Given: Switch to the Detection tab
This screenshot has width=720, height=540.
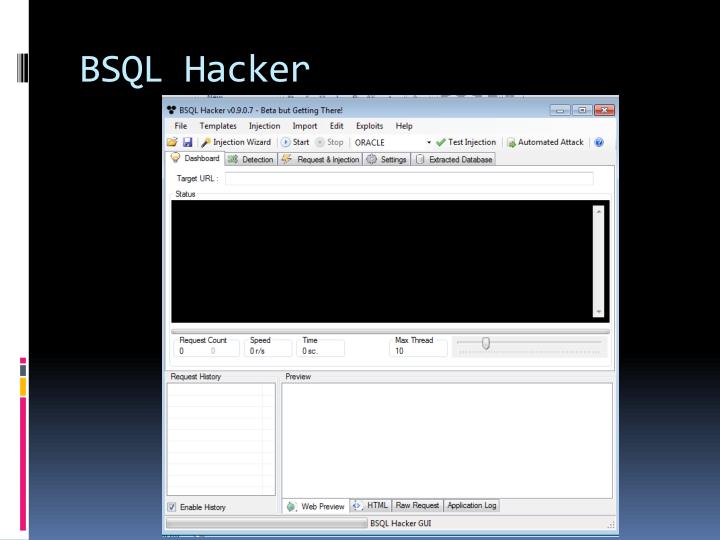Looking at the screenshot, I should (x=251, y=159).
